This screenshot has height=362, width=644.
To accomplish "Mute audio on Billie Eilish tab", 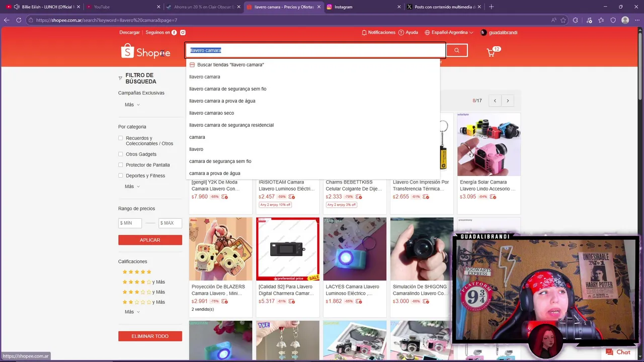I will tap(17, 7).
